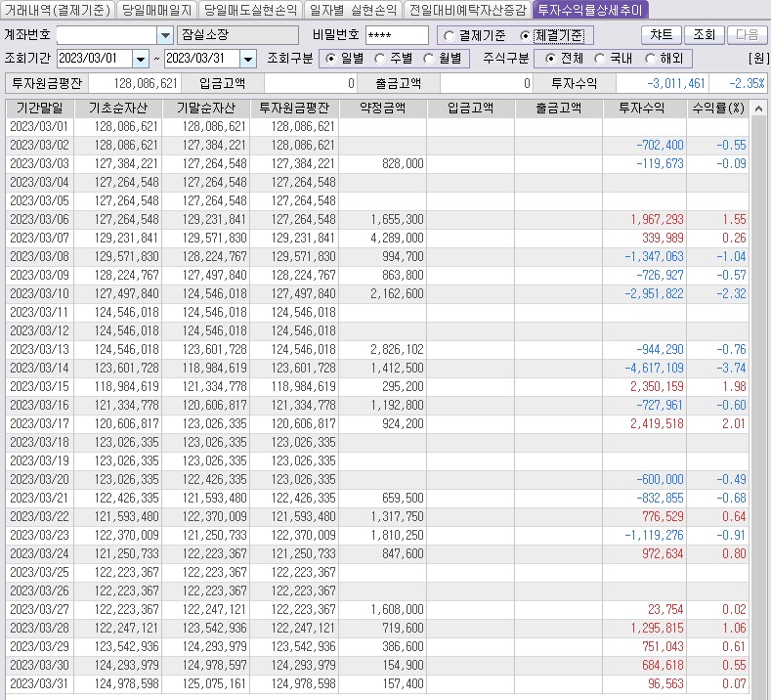Click the 투자수익 column header in the table

coord(644,108)
